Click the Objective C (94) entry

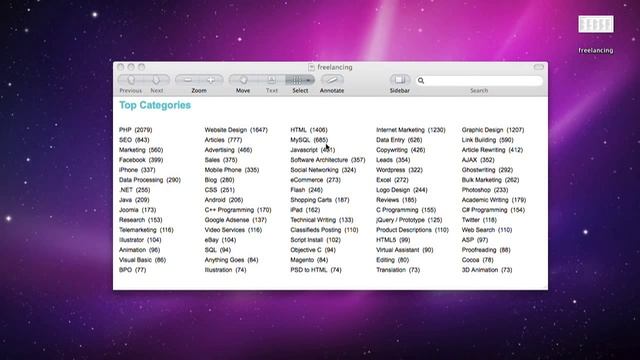pyautogui.click(x=313, y=250)
